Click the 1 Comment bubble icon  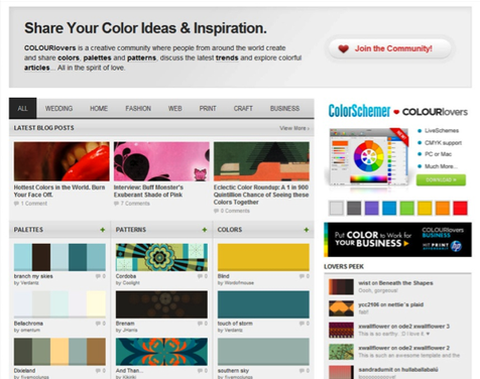point(16,203)
